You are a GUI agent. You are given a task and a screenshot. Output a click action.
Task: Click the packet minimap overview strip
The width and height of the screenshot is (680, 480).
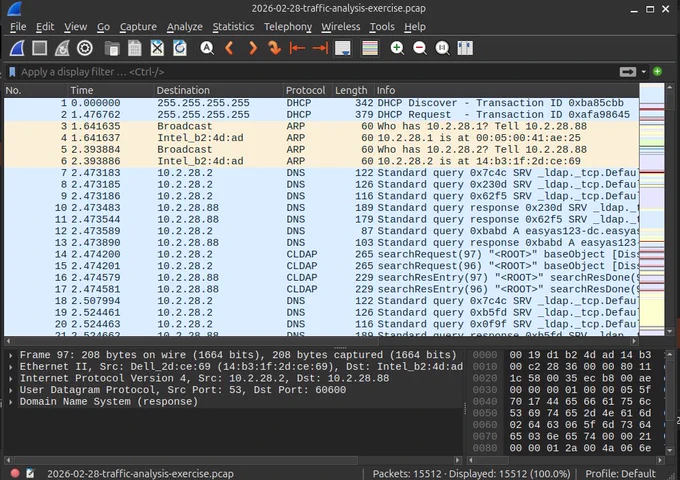[x=652, y=210]
